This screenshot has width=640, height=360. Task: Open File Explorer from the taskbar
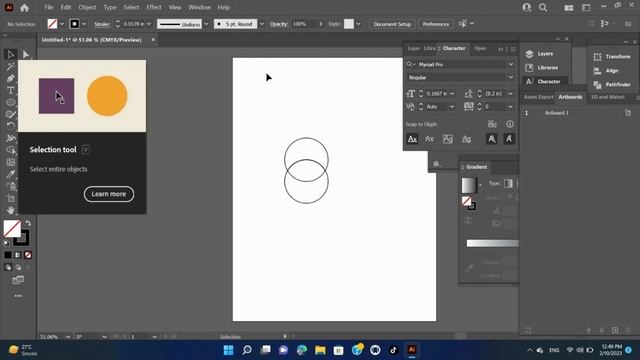pyautogui.click(x=320, y=350)
